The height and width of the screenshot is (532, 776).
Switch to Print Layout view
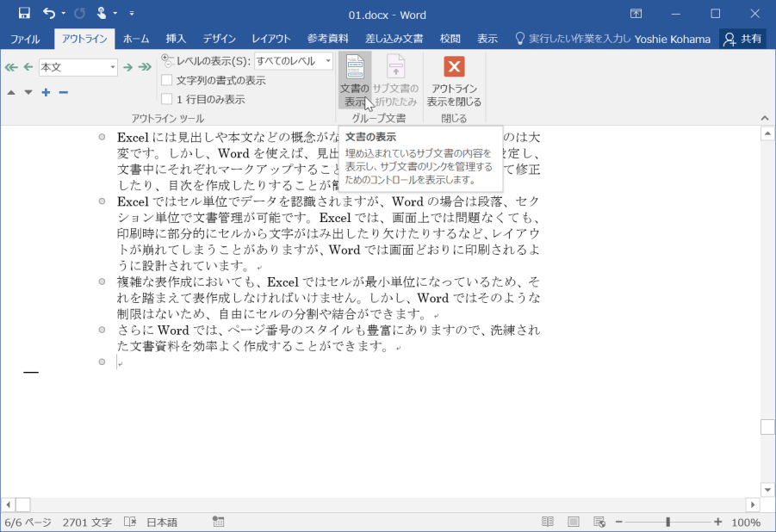tap(574, 522)
